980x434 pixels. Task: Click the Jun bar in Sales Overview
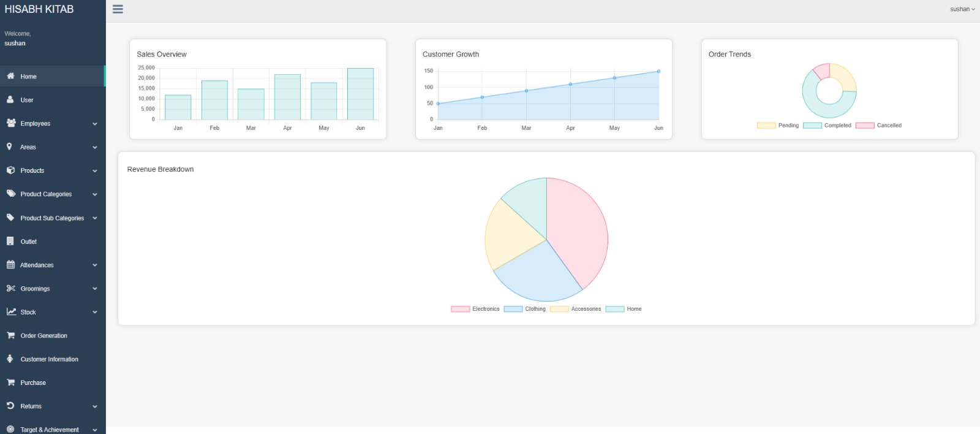[x=360, y=94]
